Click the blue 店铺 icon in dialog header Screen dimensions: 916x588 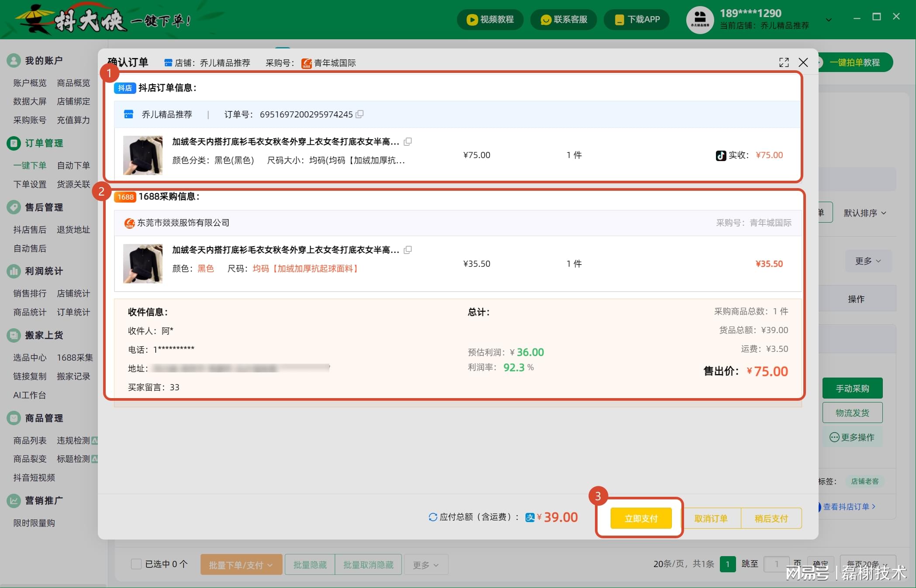click(168, 63)
